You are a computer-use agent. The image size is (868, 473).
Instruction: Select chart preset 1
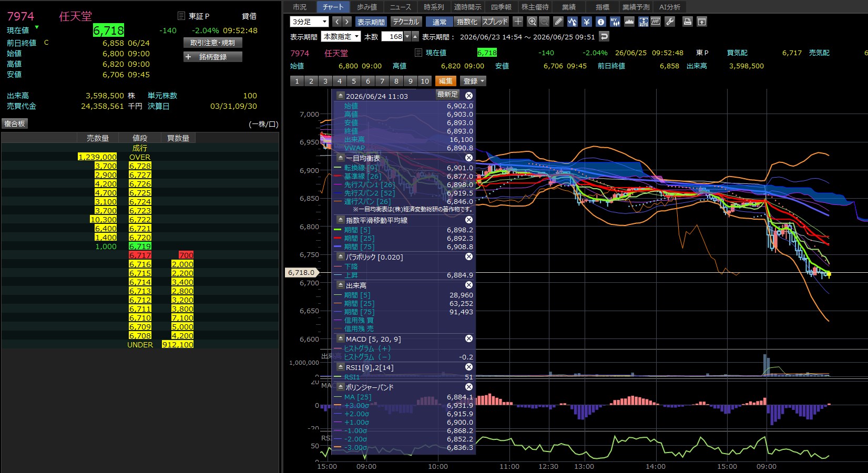297,81
